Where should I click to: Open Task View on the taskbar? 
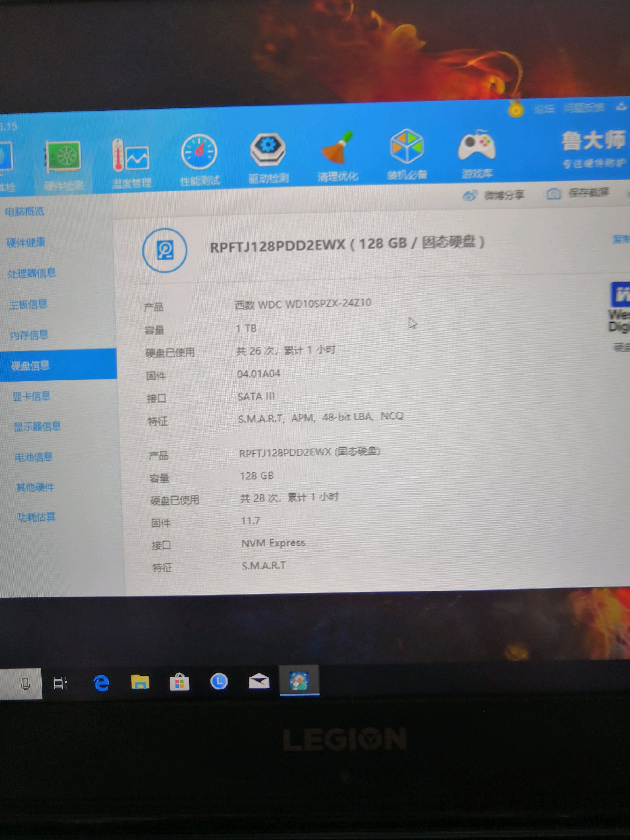coord(60,683)
